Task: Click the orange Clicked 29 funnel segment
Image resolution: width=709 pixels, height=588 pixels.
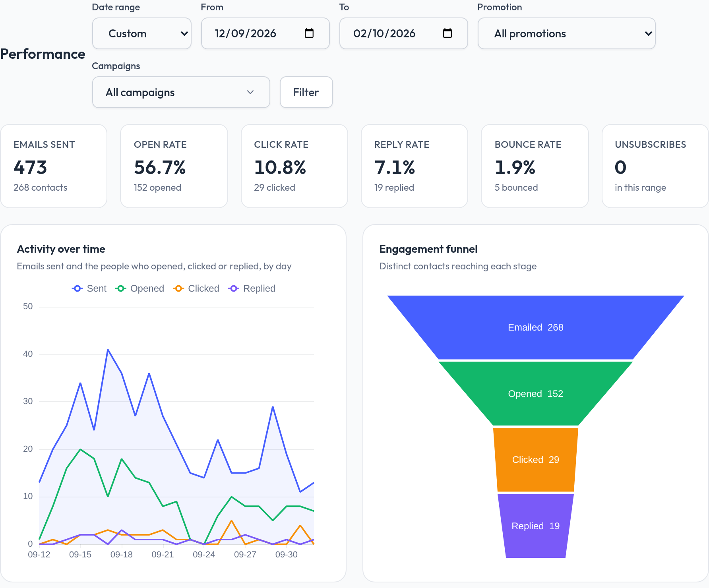Action: click(536, 460)
